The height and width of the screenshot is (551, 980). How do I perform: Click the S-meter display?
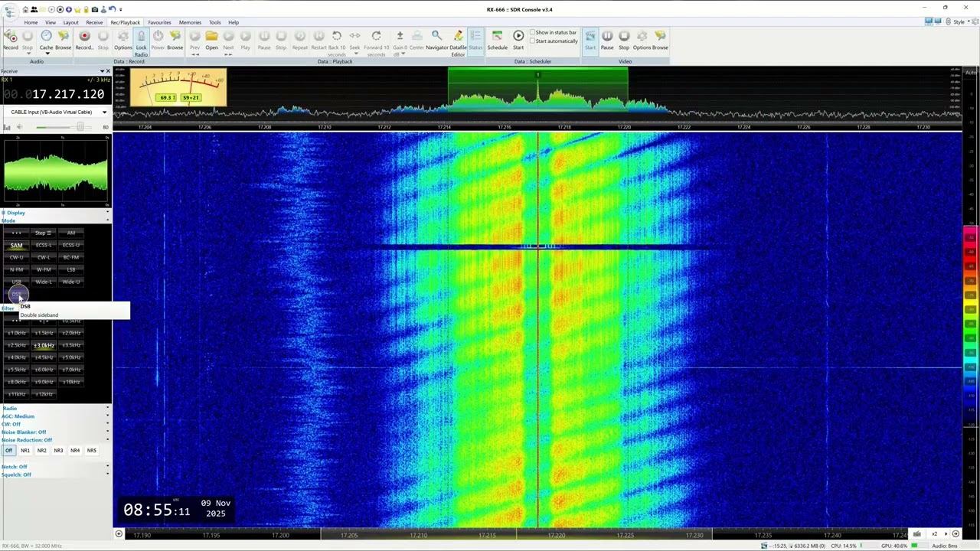178,87
